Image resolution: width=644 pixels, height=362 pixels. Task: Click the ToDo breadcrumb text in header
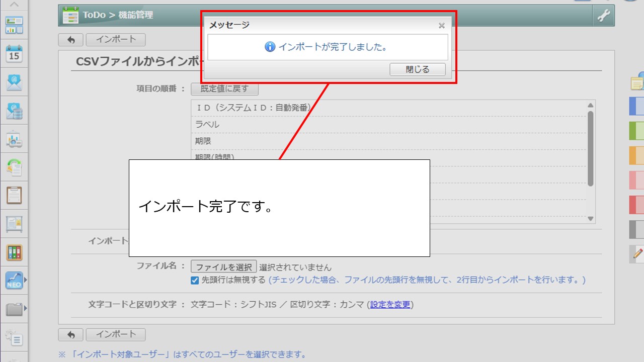[94, 15]
